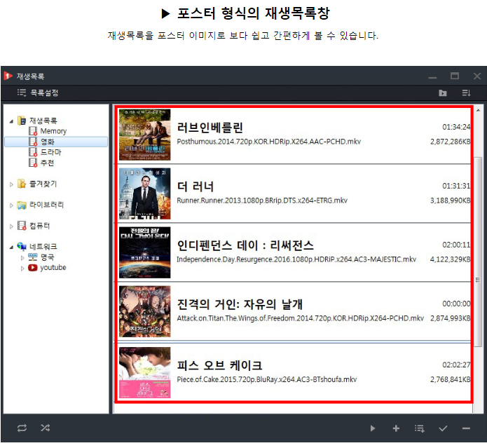Click file size 3,188,990KB
The height and width of the screenshot is (448, 487).
point(450,201)
